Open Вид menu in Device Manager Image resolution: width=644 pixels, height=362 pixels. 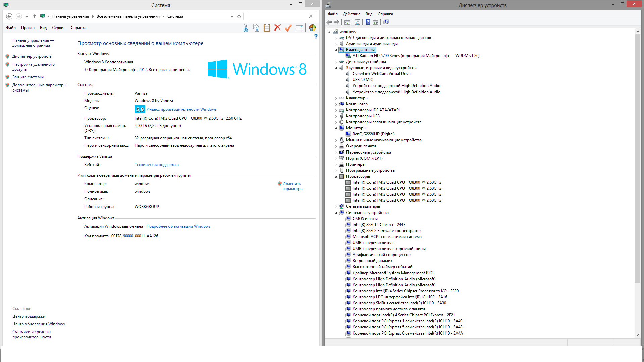(369, 14)
